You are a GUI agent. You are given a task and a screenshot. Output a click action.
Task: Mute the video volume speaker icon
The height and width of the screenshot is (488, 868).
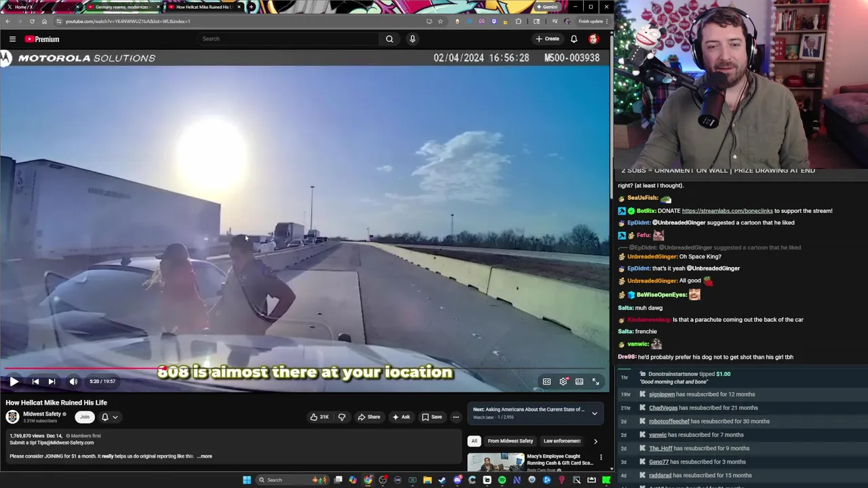[73, 382]
